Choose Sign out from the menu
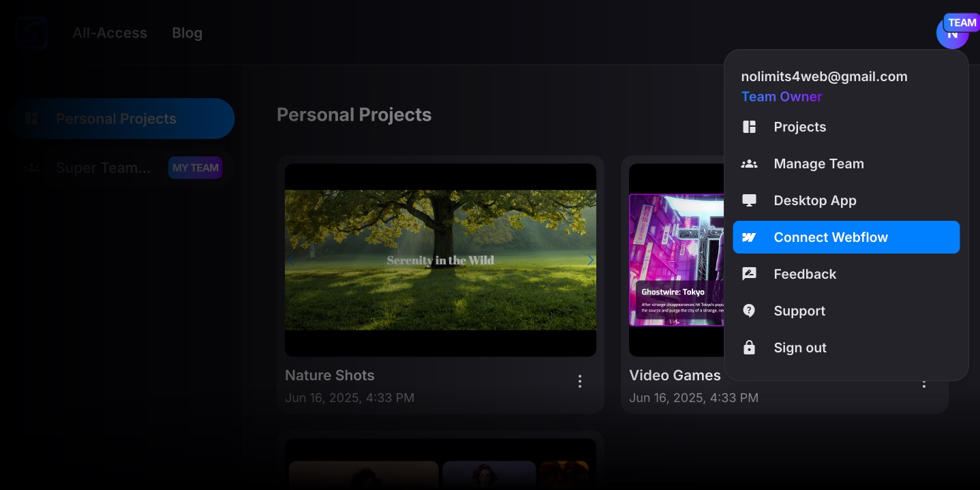Image resolution: width=980 pixels, height=490 pixels. pos(846,348)
